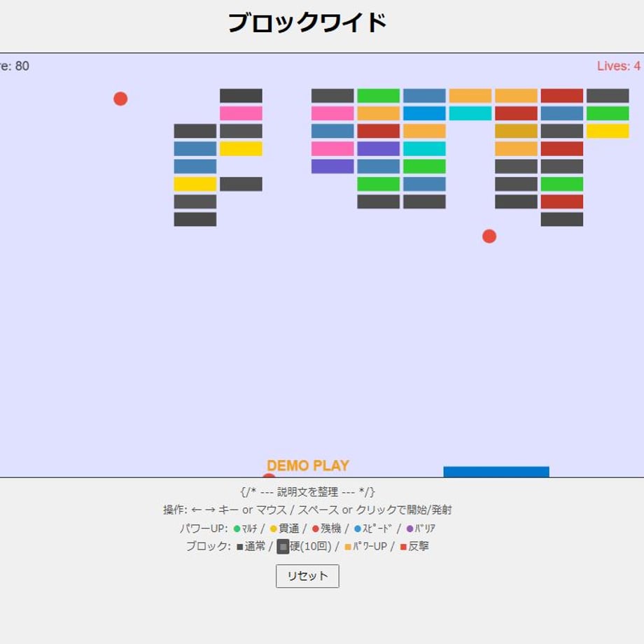Click the red 反撃 block square in legend
This screenshot has height=644, width=644.
coord(403,547)
